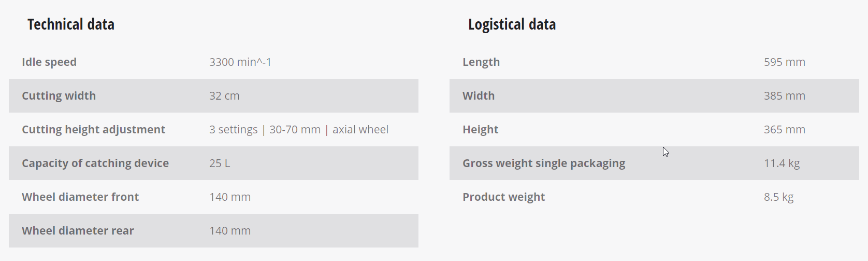Click the 3300 min^-1 value
Viewport: 868px width, 261px height.
pyautogui.click(x=240, y=62)
